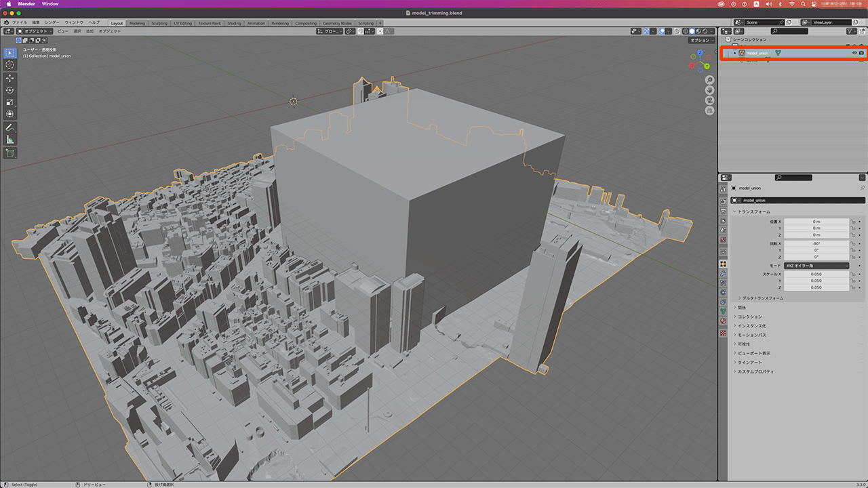Expand the デルタトランスフォーム panel
The height and width of the screenshot is (488, 868).
(x=760, y=298)
